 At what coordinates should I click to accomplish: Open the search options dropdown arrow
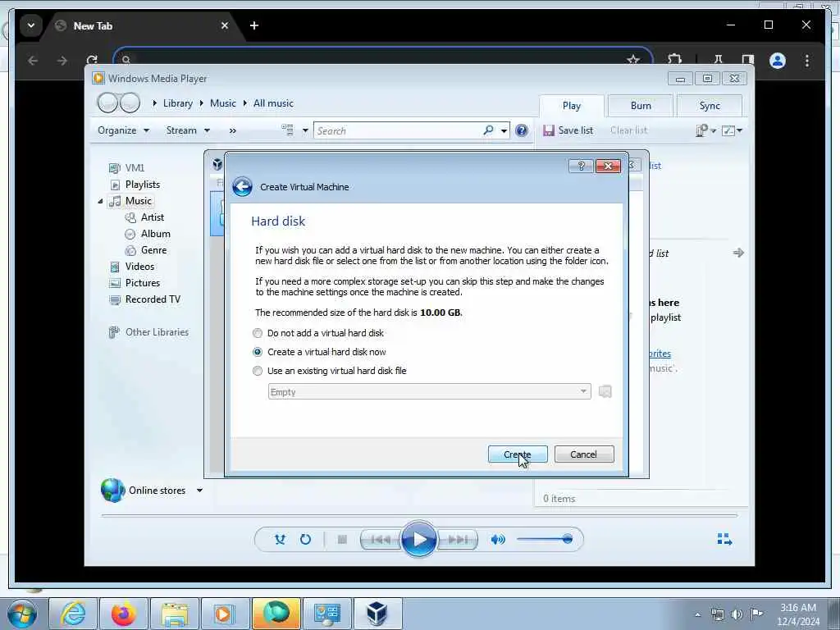[x=504, y=130]
